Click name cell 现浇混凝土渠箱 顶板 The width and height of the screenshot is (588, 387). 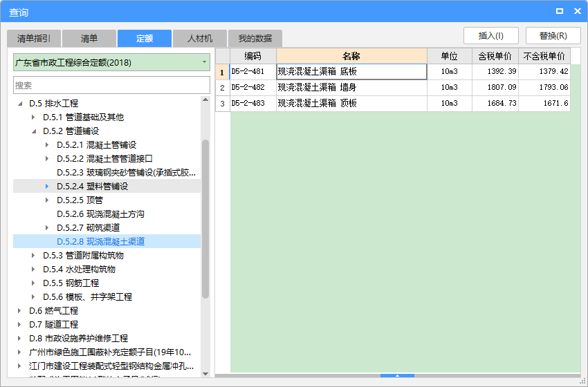click(351, 104)
